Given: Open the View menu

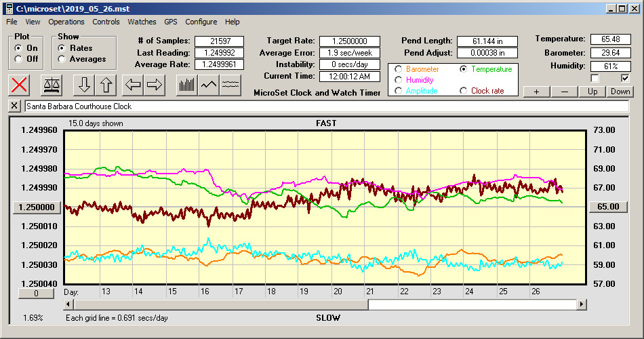Looking at the screenshot, I should coord(33,22).
